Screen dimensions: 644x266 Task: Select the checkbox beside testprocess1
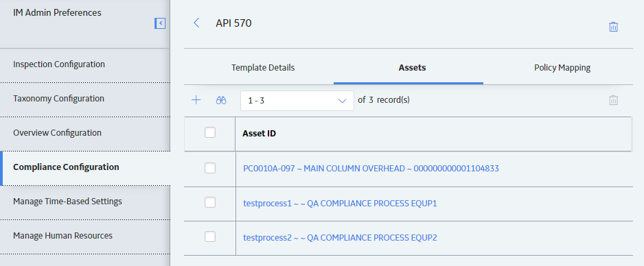(210, 202)
